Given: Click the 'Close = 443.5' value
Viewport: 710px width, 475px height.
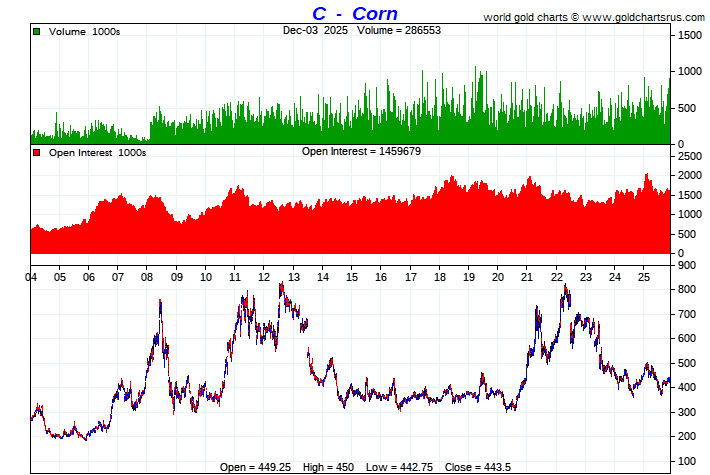Looking at the screenshot, I should (x=478, y=467).
